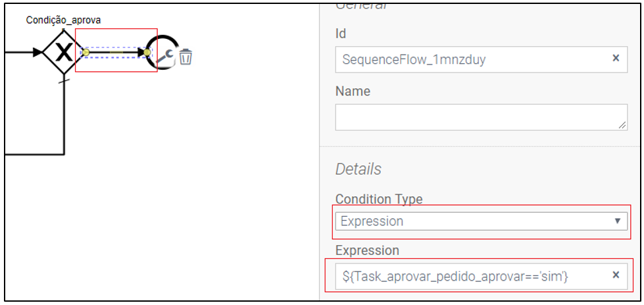Click the Name text area resize grip
This screenshot has height=305, width=644.
pos(623,126)
